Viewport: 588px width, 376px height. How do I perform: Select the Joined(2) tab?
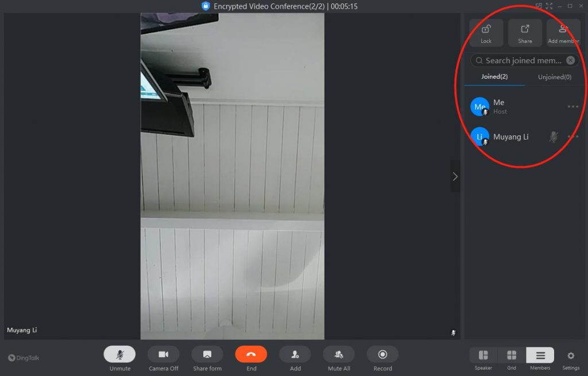pyautogui.click(x=494, y=77)
